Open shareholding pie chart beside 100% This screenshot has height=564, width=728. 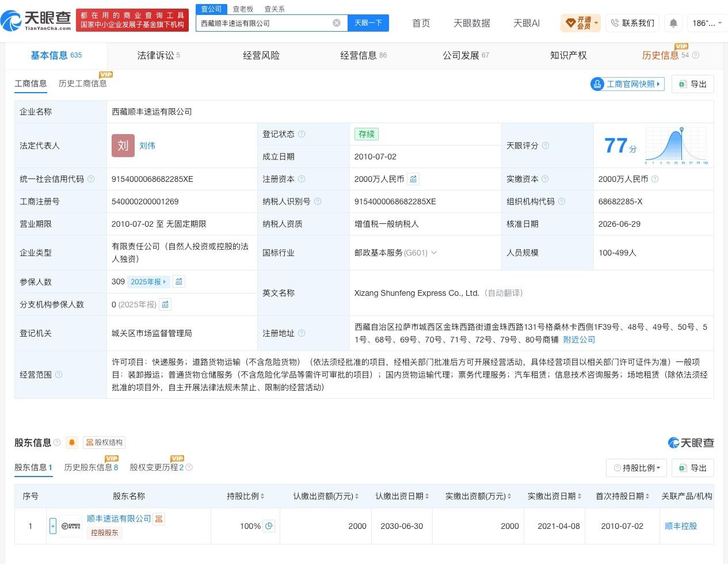pyautogui.click(x=269, y=525)
